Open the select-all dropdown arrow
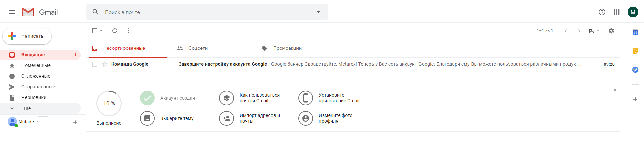Screen dimensions: 644x145 (101, 31)
